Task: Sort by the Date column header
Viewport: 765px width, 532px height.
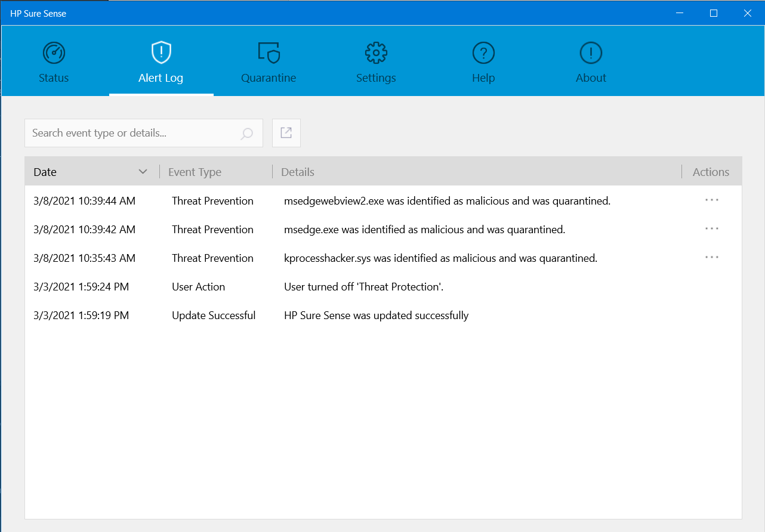Action: point(45,172)
